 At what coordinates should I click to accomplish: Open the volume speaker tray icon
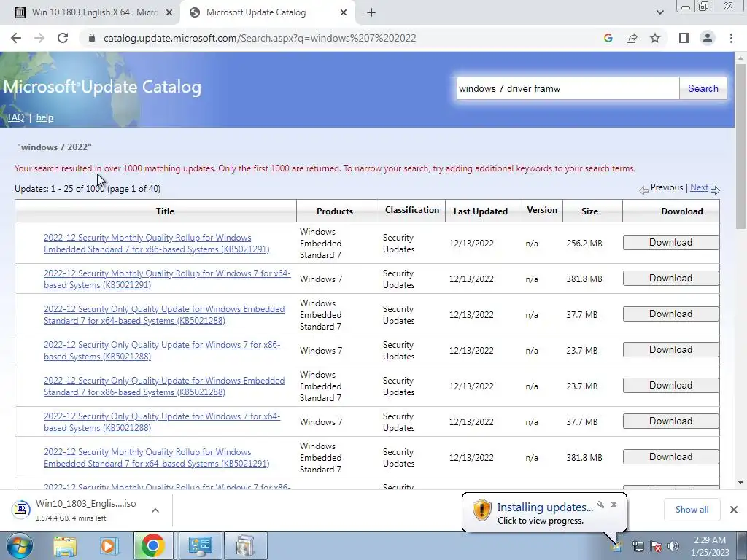point(673,546)
